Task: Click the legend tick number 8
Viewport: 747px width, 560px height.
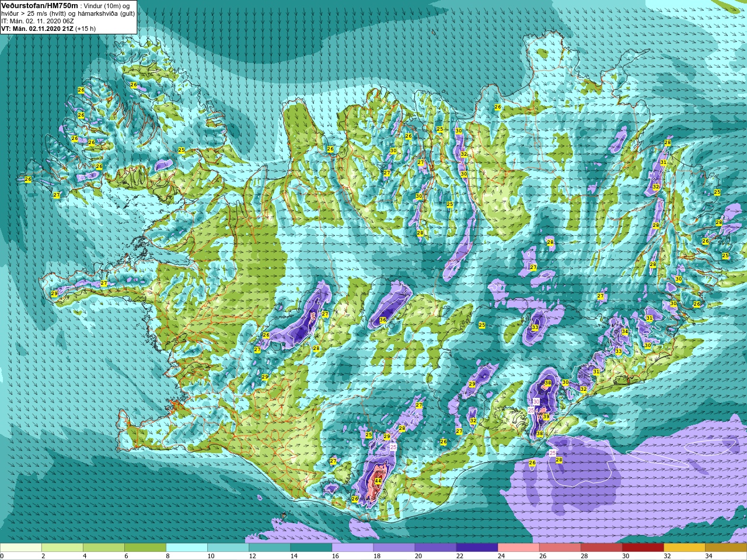Action: click(x=168, y=556)
